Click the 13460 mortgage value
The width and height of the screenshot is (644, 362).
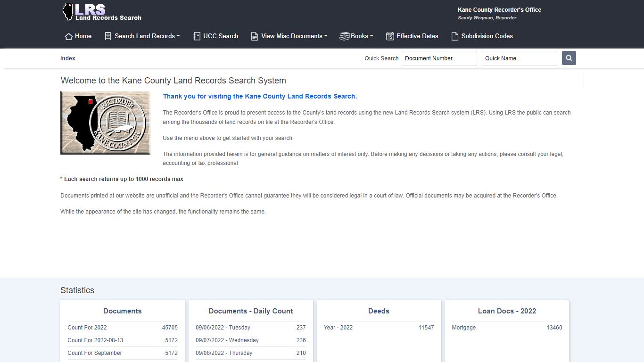click(554, 328)
